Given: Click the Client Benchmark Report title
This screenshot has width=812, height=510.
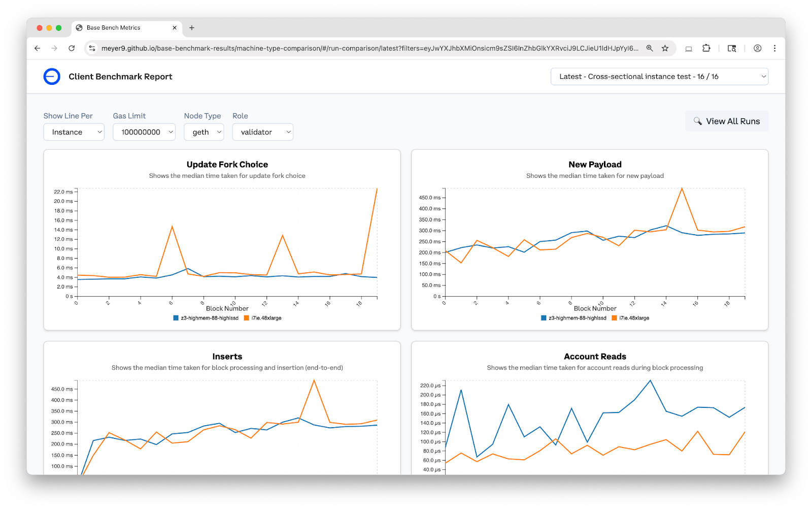Looking at the screenshot, I should (120, 77).
